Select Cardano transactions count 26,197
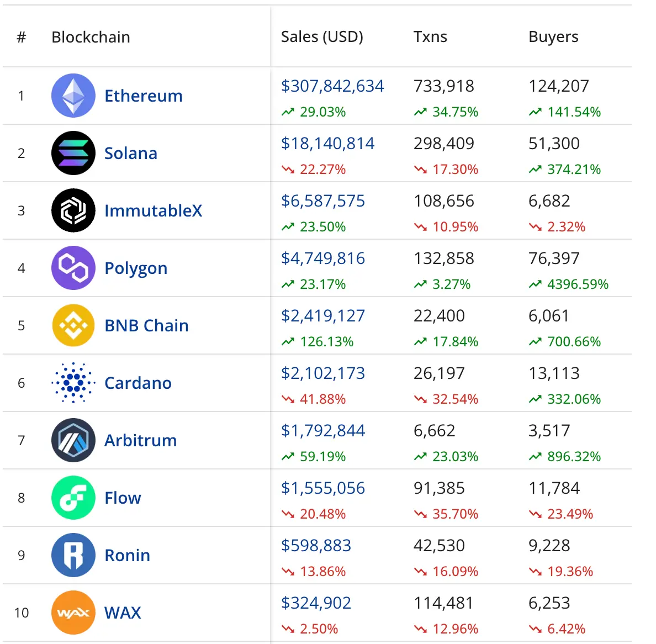This screenshot has height=644, width=656. point(440,373)
